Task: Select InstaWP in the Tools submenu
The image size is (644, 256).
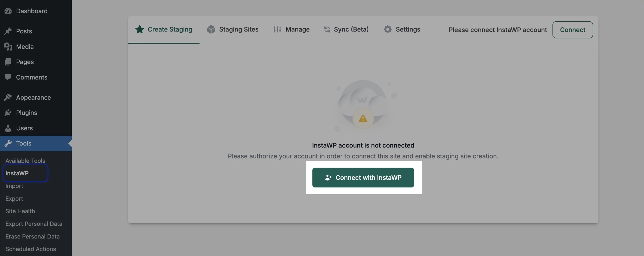Action: [x=17, y=173]
